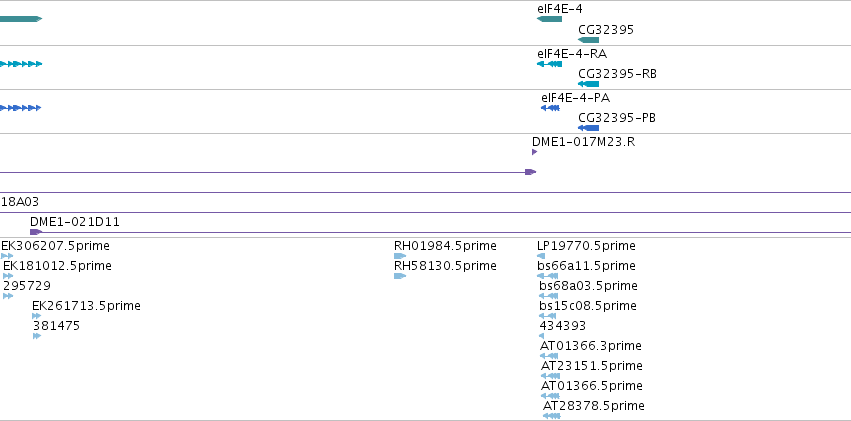Open the 18A03 clone label

pyautogui.click(x=20, y=202)
